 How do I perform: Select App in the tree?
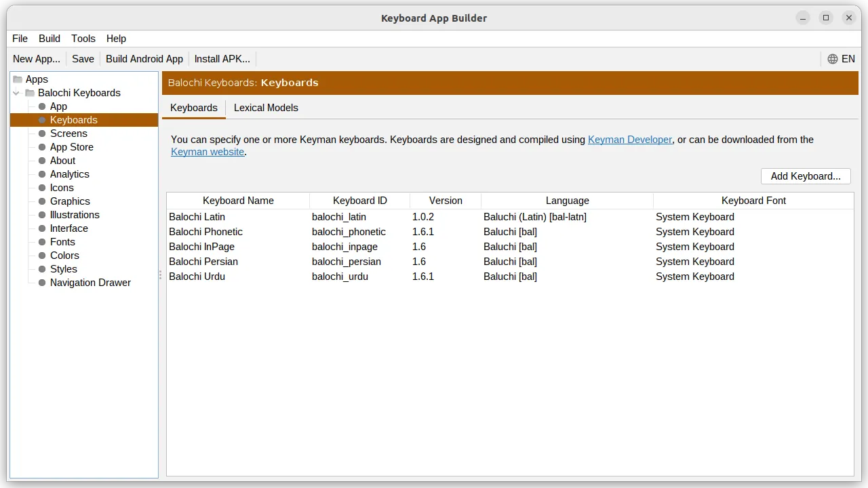coord(58,106)
